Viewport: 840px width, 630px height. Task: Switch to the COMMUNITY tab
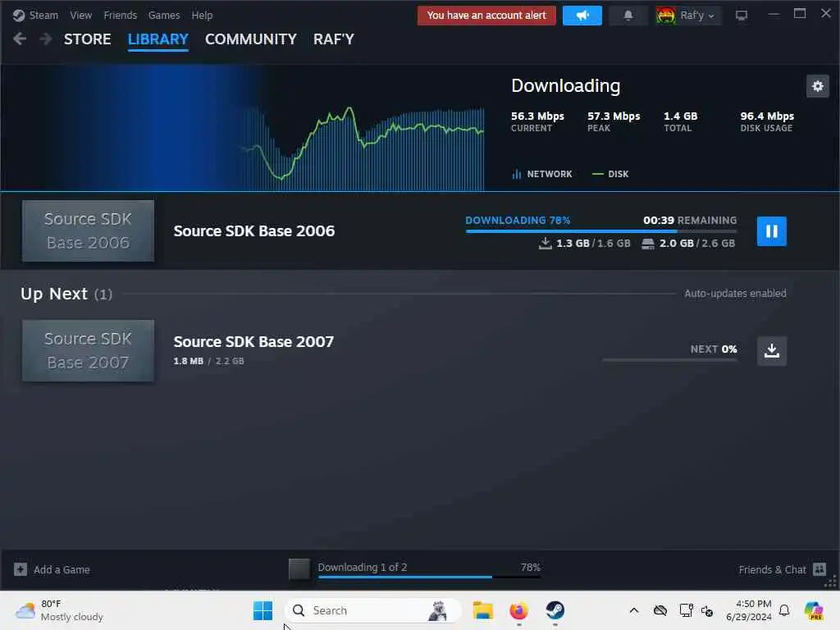251,39
